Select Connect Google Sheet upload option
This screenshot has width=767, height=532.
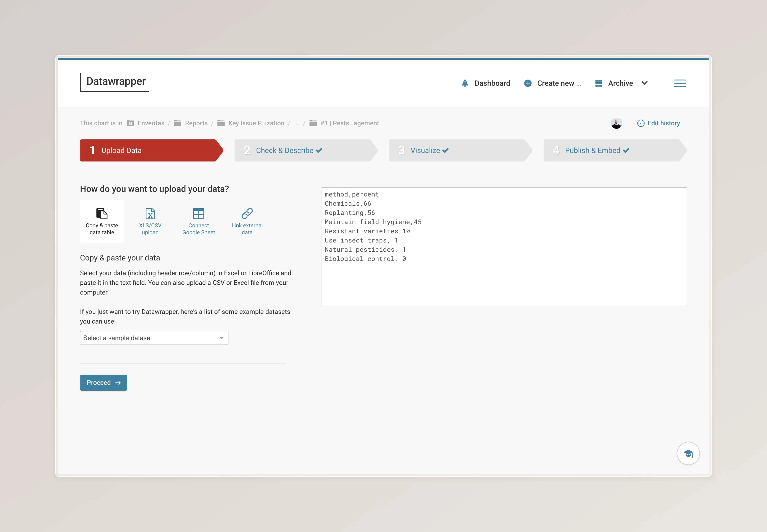coord(198,221)
